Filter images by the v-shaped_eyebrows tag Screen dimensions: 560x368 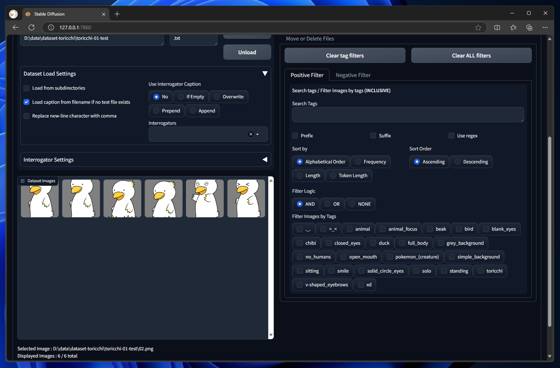(322, 285)
